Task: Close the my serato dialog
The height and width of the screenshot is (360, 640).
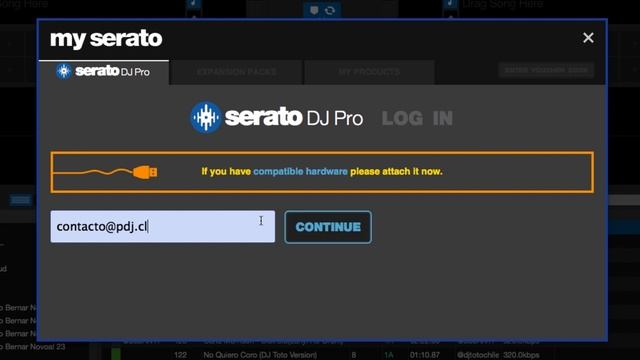Action: coord(588,38)
